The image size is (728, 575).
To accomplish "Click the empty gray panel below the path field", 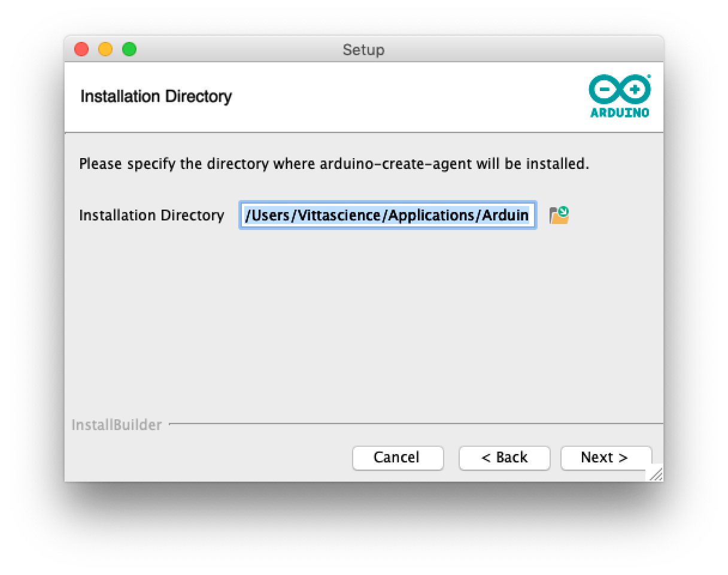I will point(363,317).
